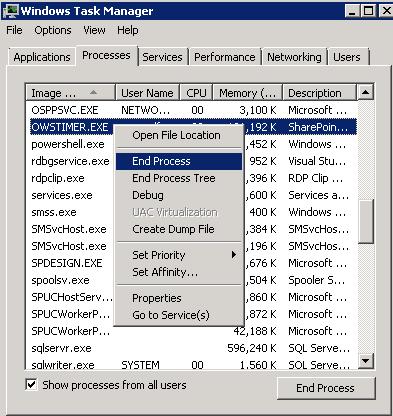Viewport: 393px width, 416px height.
Task: Switch to the Applications tab
Action: pos(42,57)
